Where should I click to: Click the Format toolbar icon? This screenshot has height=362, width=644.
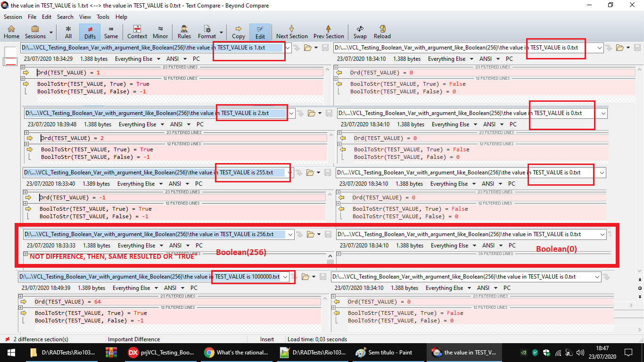pos(206,32)
